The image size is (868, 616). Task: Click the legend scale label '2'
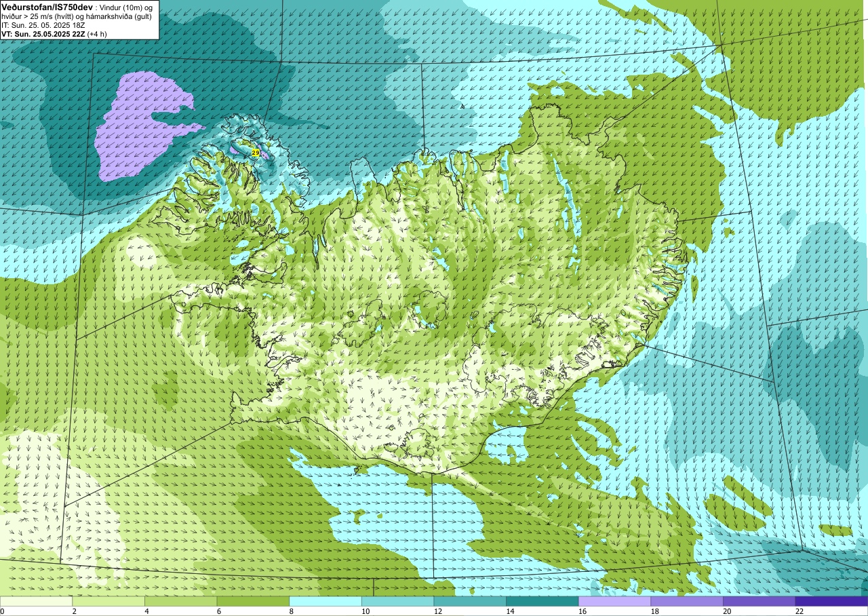[74, 611]
